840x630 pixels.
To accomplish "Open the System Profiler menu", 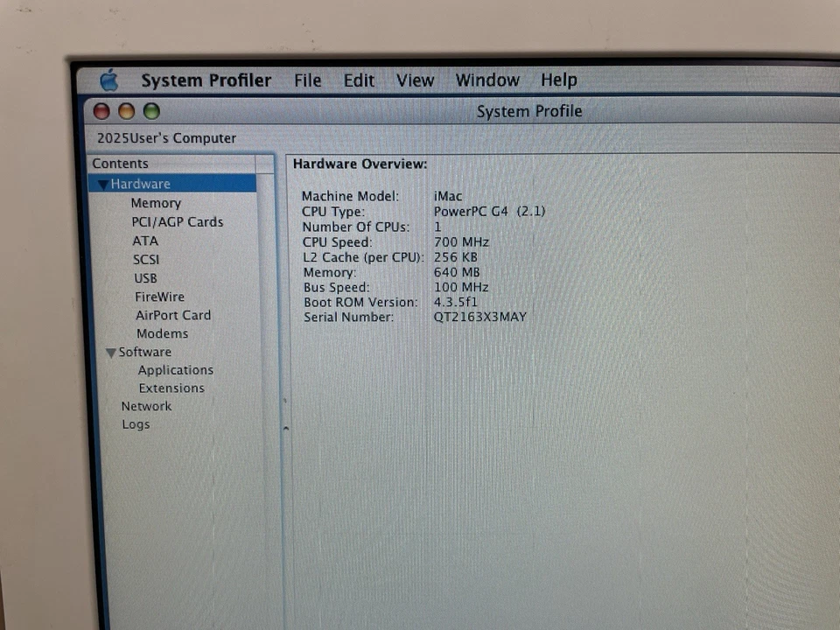I will click(206, 80).
